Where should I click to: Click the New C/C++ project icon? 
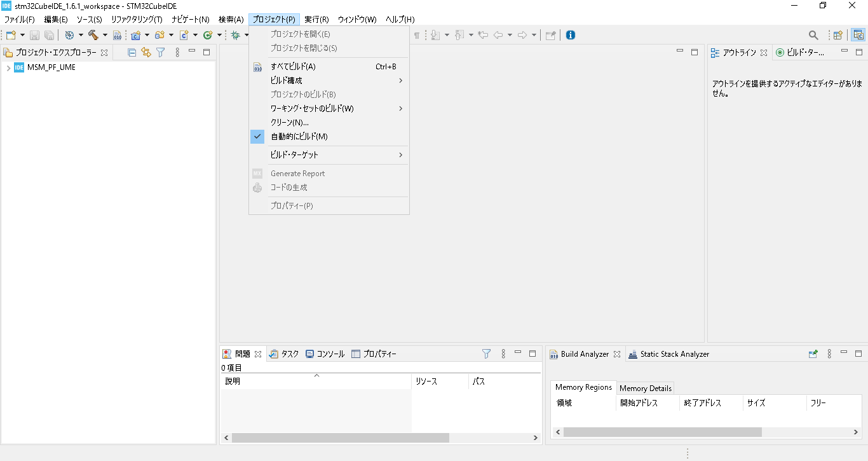pyautogui.click(x=135, y=35)
